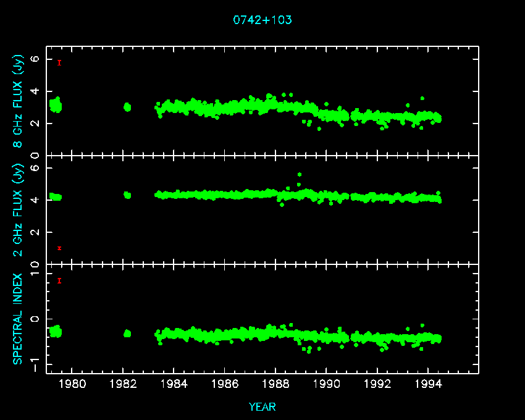Click the red error bar in spectral index panel
Screen dimensions: 525x420
59,281
